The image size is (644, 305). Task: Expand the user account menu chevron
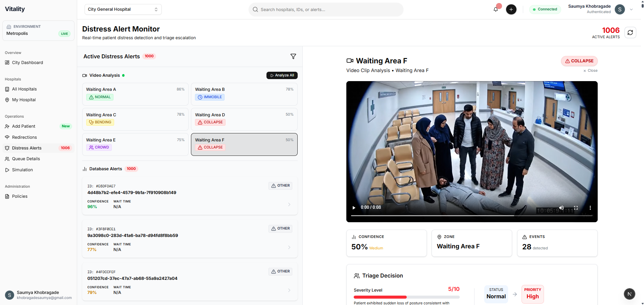coord(631,9)
